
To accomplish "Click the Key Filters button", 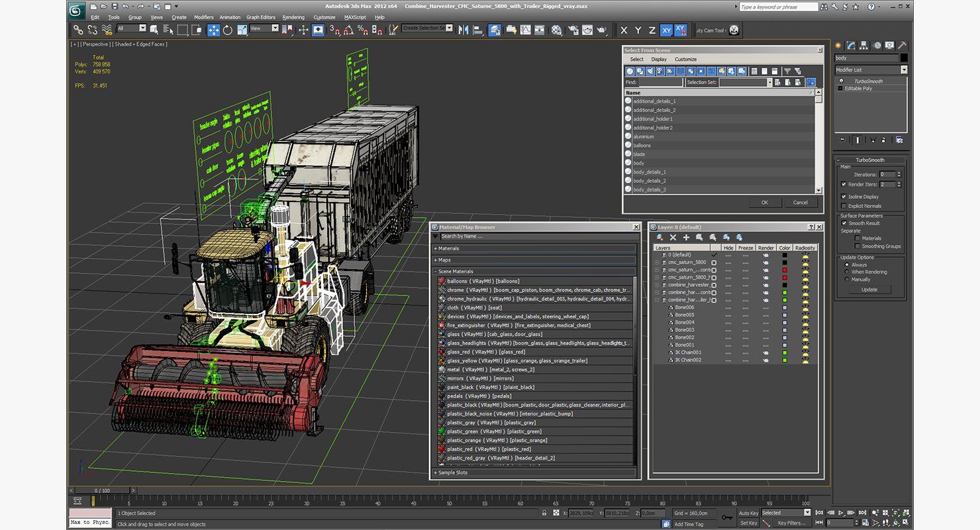I will click(x=791, y=523).
